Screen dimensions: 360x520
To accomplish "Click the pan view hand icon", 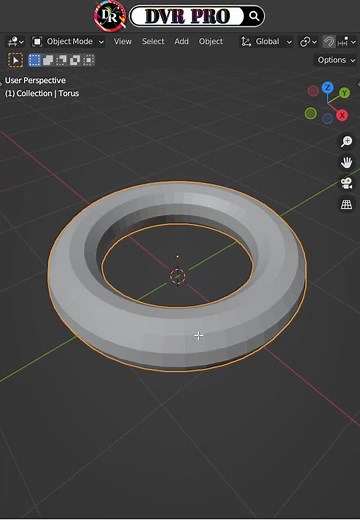I will coord(346,162).
